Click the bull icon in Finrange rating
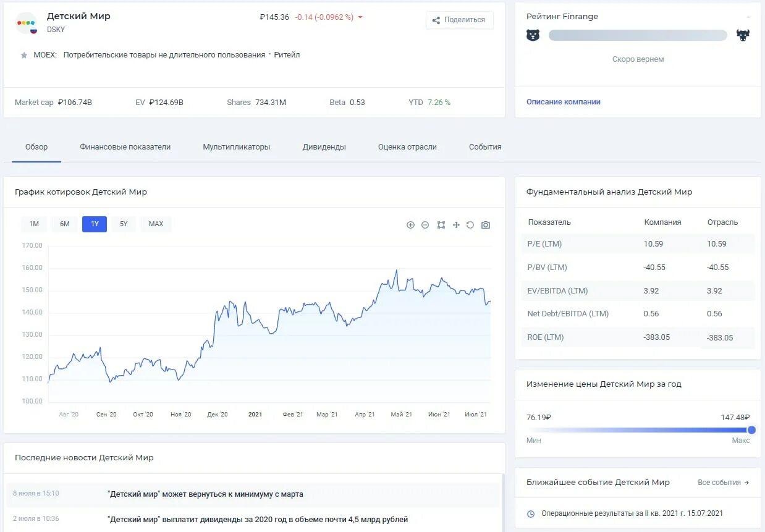Viewport: 765px width, 532px height. click(x=743, y=35)
